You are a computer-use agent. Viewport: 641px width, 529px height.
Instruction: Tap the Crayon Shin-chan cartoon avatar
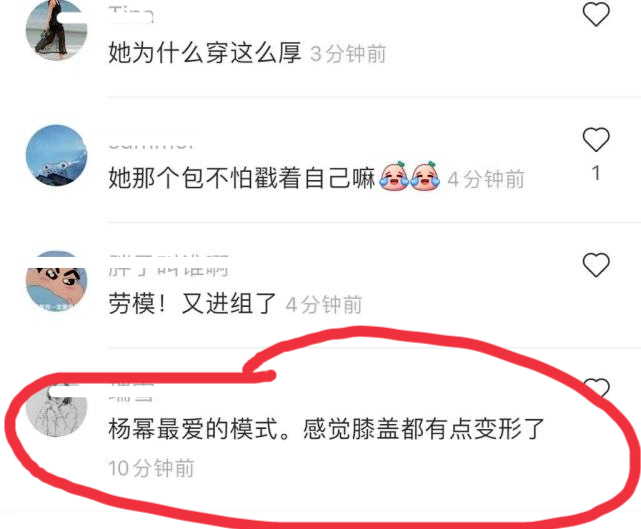(x=56, y=281)
